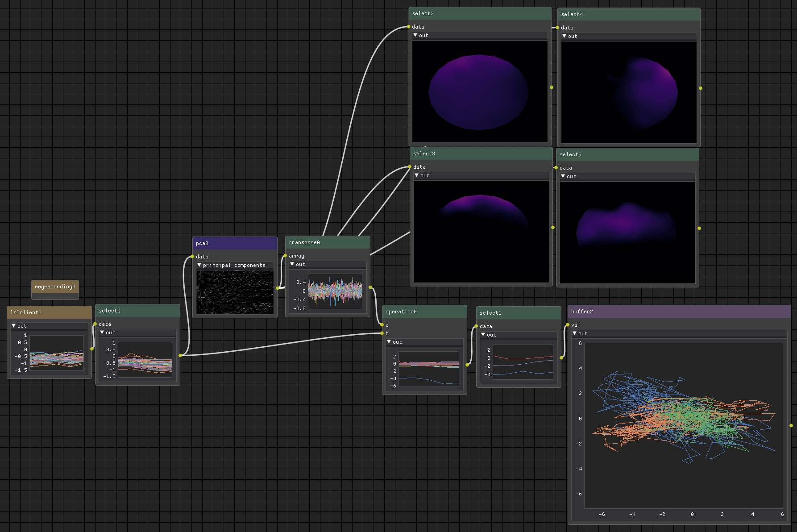This screenshot has height=532, width=797.
Task: Click the buffer2 trajectory plot
Action: [x=683, y=425]
